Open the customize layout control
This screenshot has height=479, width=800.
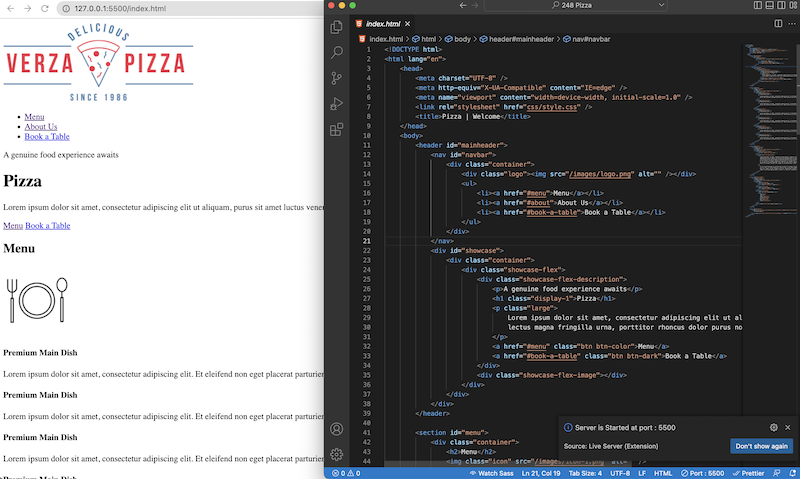pyautogui.click(x=792, y=5)
